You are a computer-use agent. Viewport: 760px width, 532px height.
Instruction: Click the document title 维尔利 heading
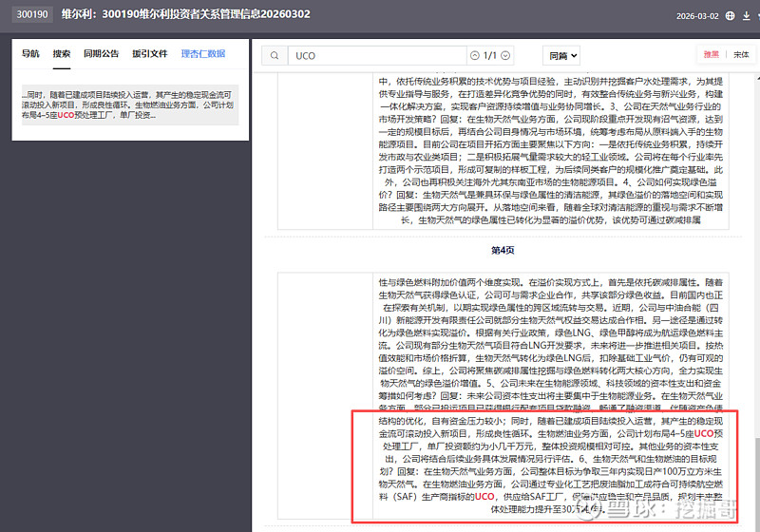pos(185,14)
